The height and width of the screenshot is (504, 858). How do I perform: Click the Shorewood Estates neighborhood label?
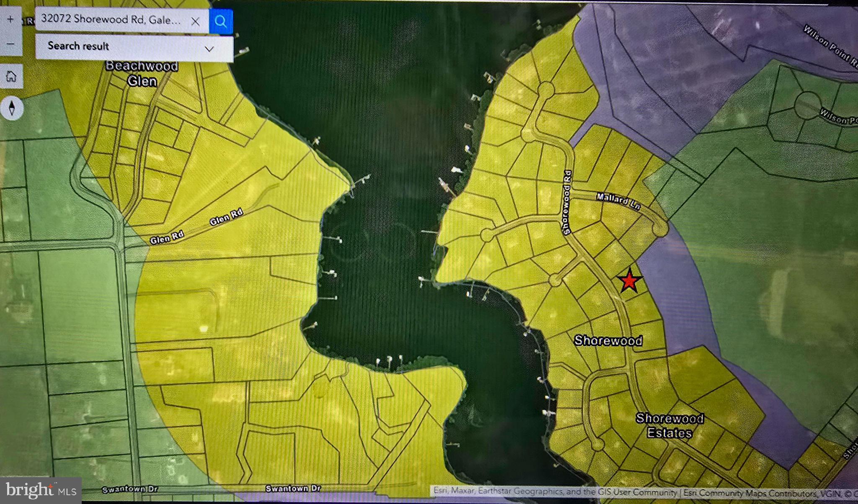[669, 425]
